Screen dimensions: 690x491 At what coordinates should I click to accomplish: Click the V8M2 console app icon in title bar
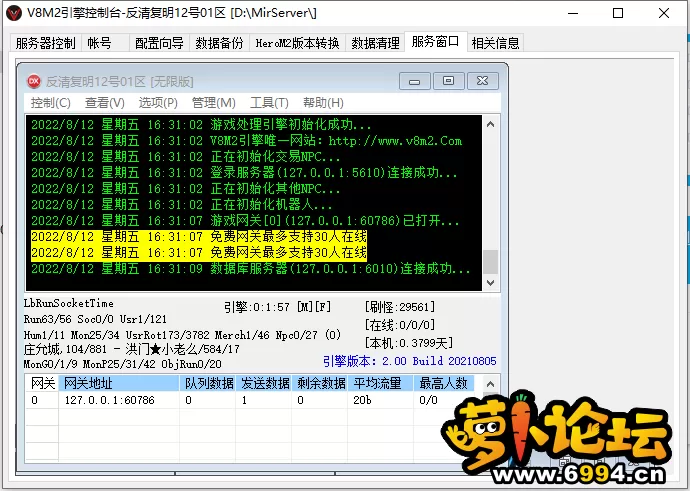[x=14, y=13]
